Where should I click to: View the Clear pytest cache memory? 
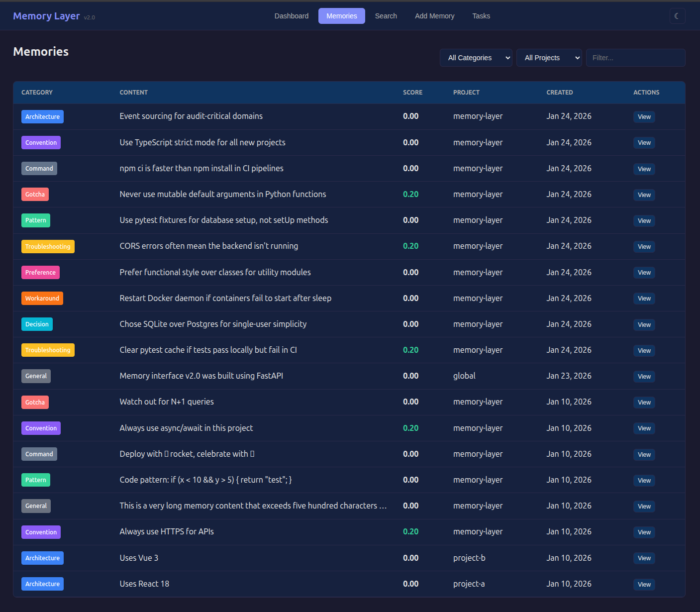644,351
